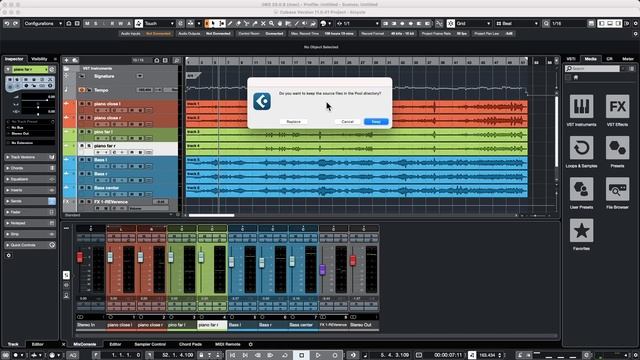Open the setup gear below Inspector sections
This screenshot has height=360, width=640.
(x=9, y=256)
